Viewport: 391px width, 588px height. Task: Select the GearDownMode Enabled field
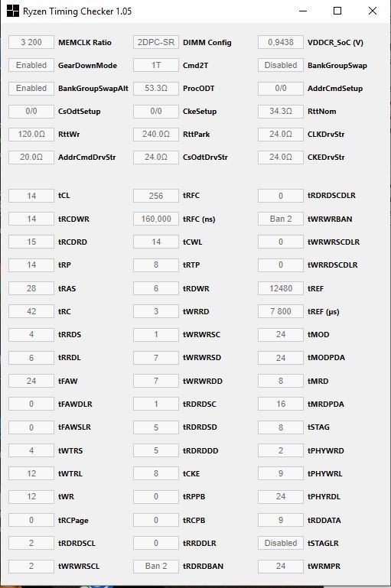tap(31, 65)
